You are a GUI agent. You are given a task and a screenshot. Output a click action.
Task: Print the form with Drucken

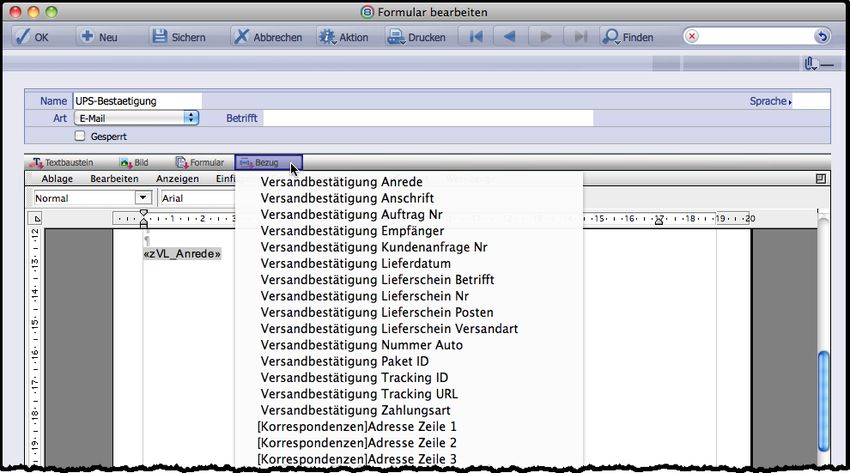click(416, 37)
